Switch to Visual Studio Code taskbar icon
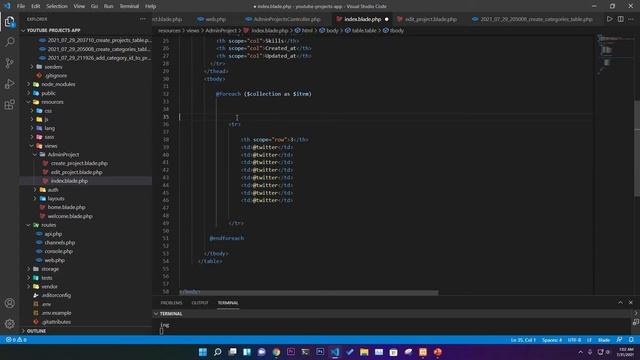The height and width of the screenshot is (360, 640). pyautogui.click(x=335, y=352)
